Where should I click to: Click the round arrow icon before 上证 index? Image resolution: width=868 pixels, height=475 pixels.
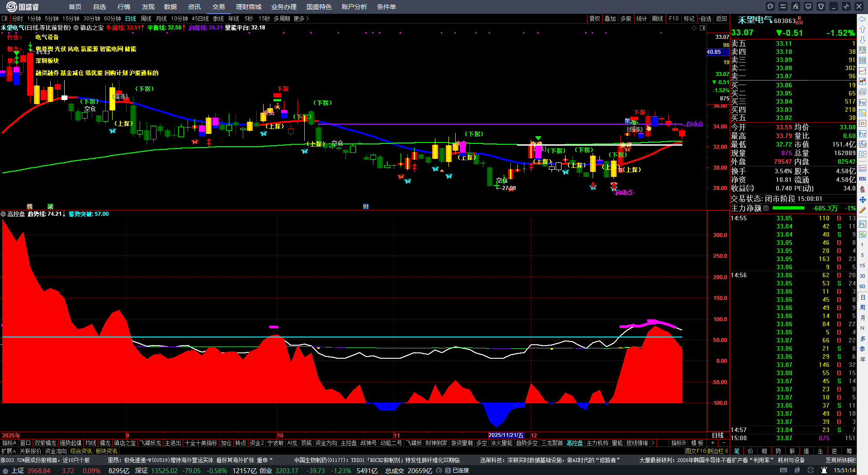5,471
